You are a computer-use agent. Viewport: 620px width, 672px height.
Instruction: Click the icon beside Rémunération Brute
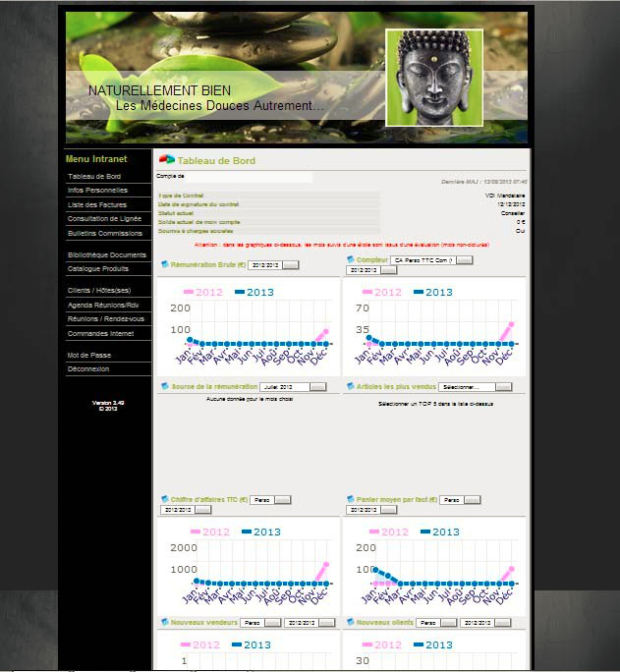[164, 264]
